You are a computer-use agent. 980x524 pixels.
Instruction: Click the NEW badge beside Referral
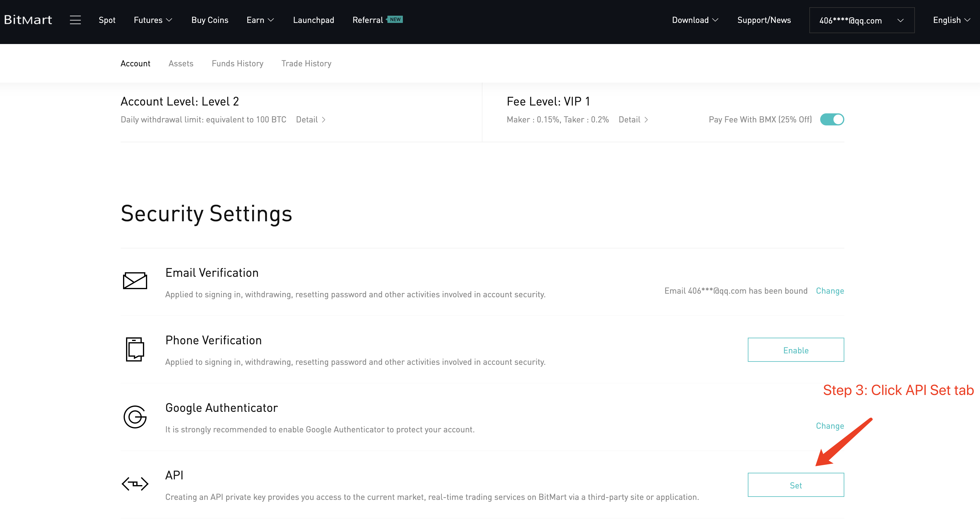click(395, 19)
